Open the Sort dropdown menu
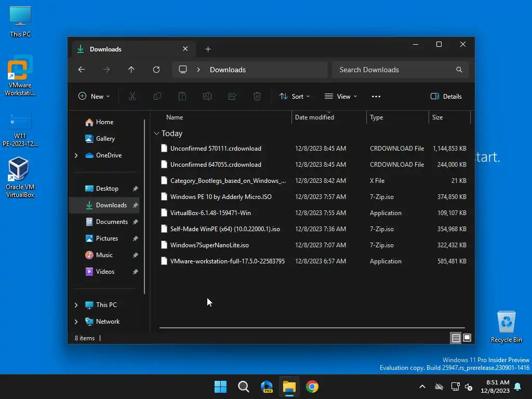 point(295,96)
